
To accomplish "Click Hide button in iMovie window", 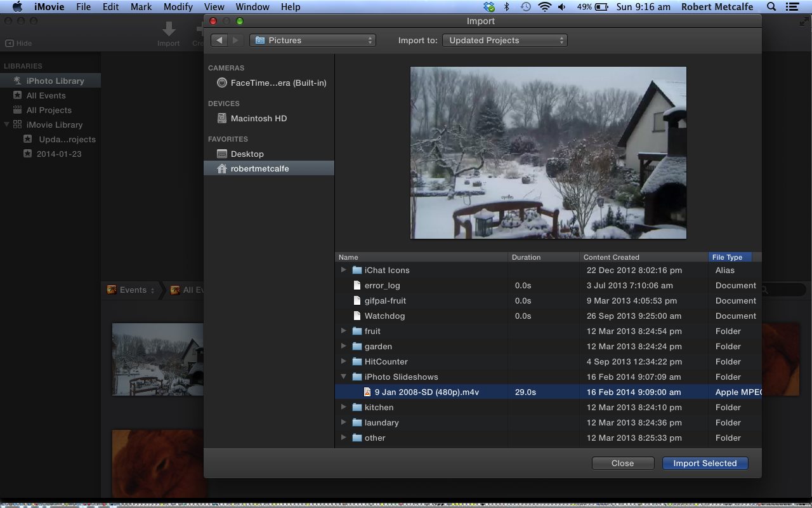I will [x=18, y=43].
